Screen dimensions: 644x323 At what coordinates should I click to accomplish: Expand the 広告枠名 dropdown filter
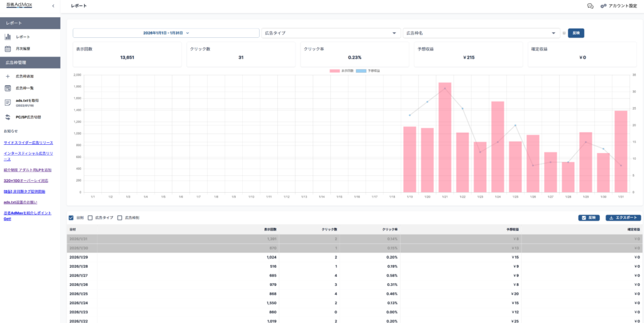[481, 33]
